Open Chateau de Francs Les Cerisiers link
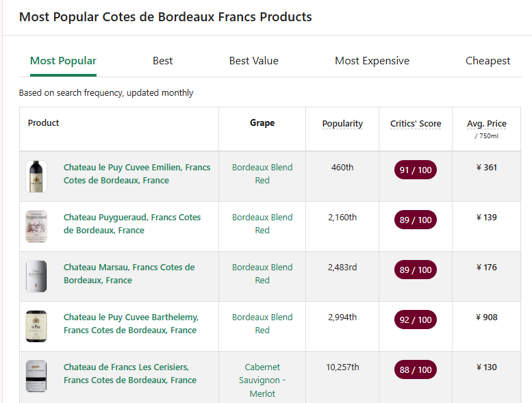This screenshot has width=532, height=403. point(130,374)
